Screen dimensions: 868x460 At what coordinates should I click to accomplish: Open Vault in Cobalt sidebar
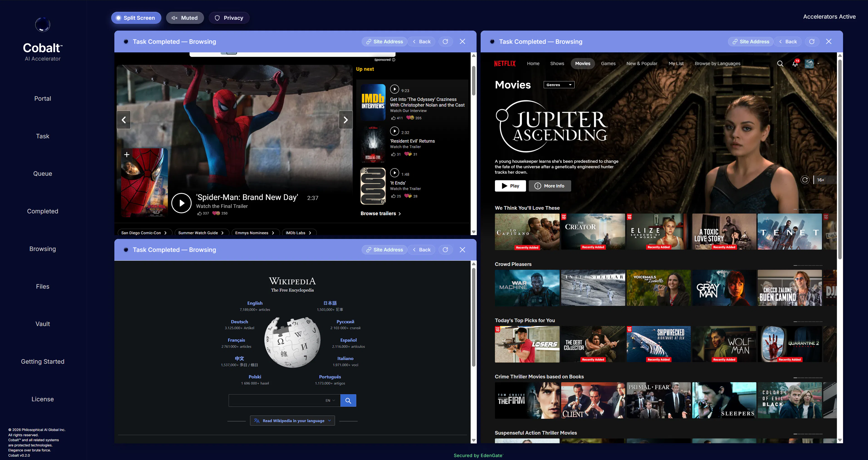click(42, 324)
